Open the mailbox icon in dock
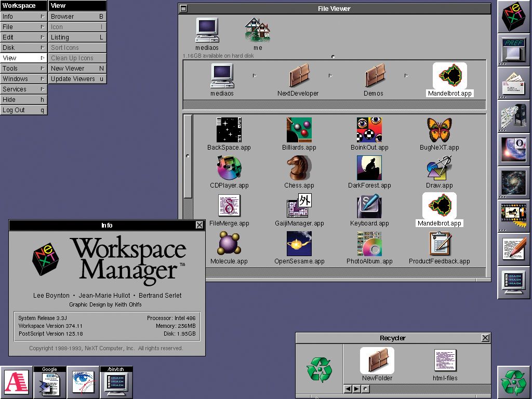The width and height of the screenshot is (532, 399). [x=513, y=116]
